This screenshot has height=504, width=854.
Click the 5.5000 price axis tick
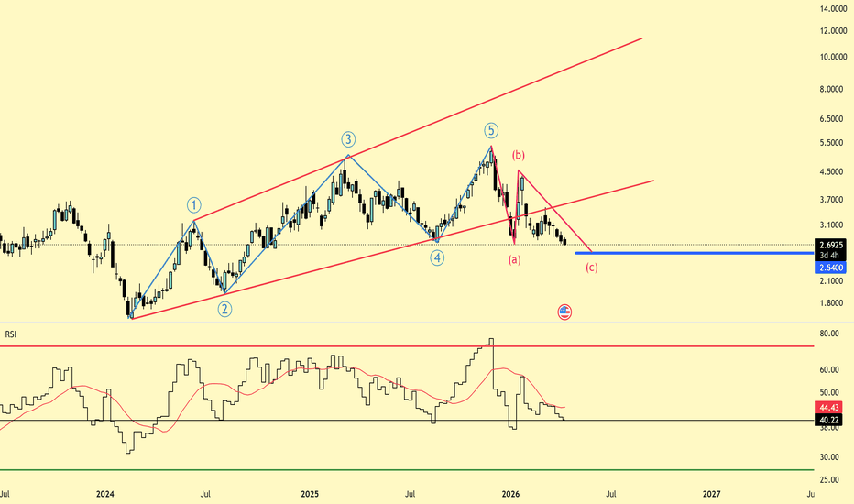[833, 143]
